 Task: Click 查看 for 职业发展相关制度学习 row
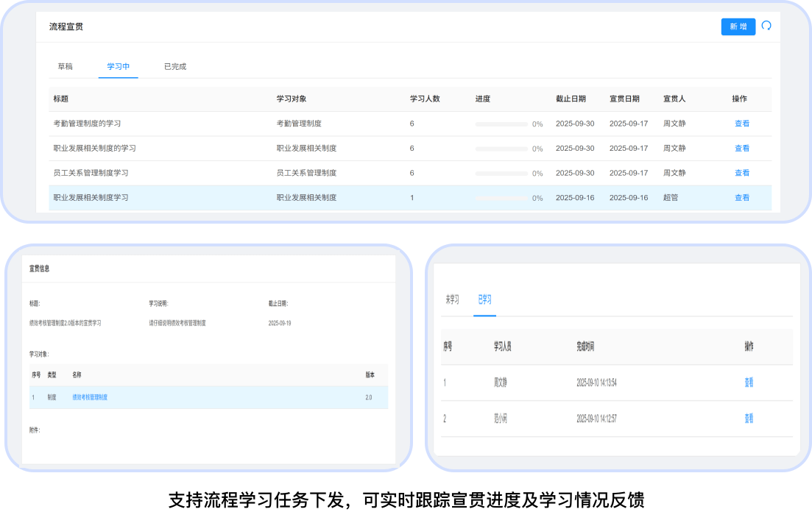[x=741, y=197]
